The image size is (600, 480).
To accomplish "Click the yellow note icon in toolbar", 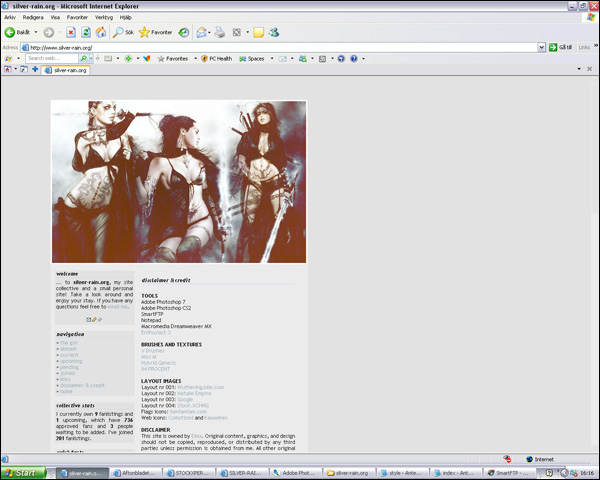I will click(258, 33).
